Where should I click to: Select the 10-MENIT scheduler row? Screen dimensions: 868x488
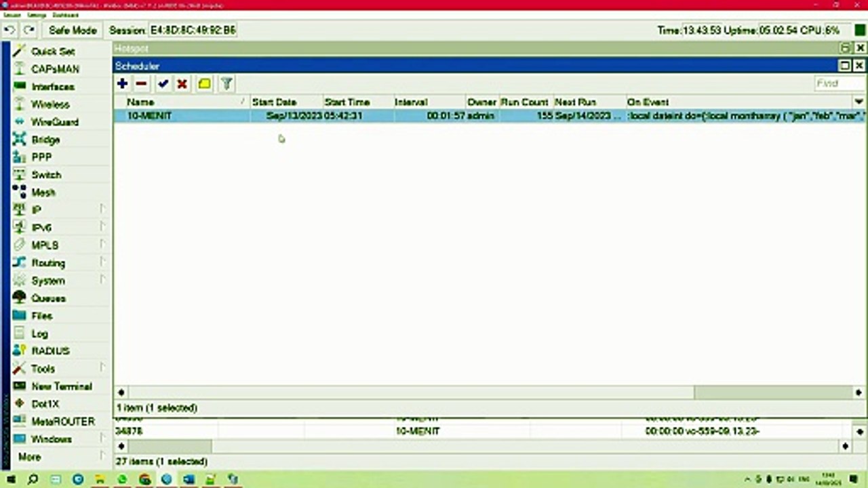coord(490,116)
